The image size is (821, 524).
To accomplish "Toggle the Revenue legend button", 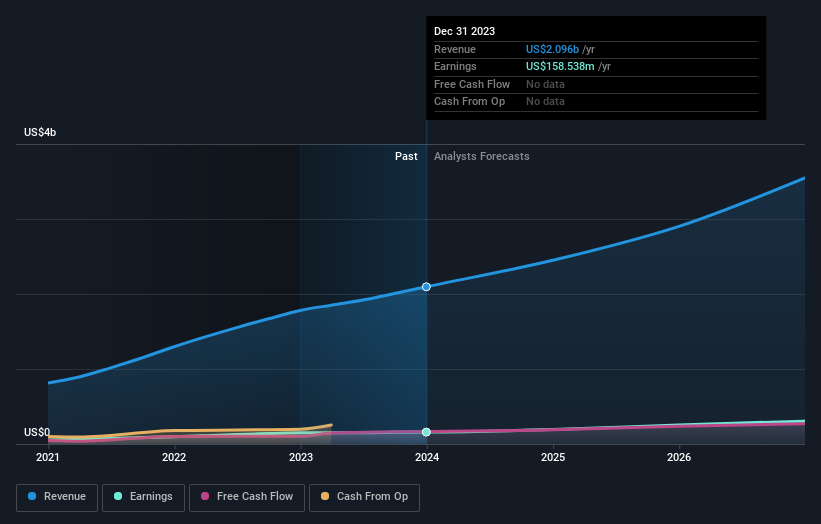I will tap(57, 497).
